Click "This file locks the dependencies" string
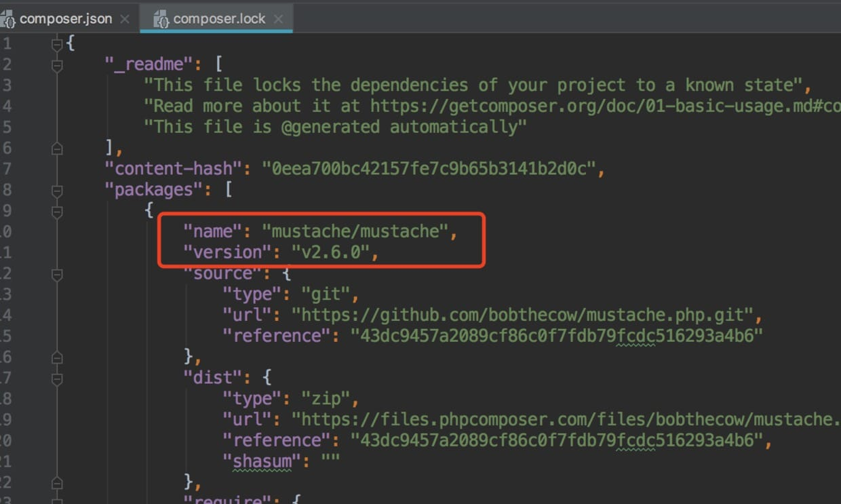 point(473,85)
